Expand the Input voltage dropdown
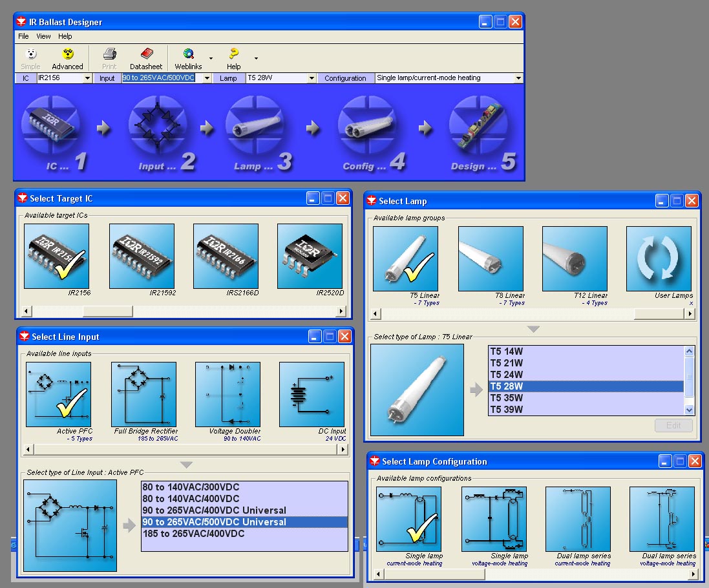Viewport: 709px width, 588px height. pos(207,78)
